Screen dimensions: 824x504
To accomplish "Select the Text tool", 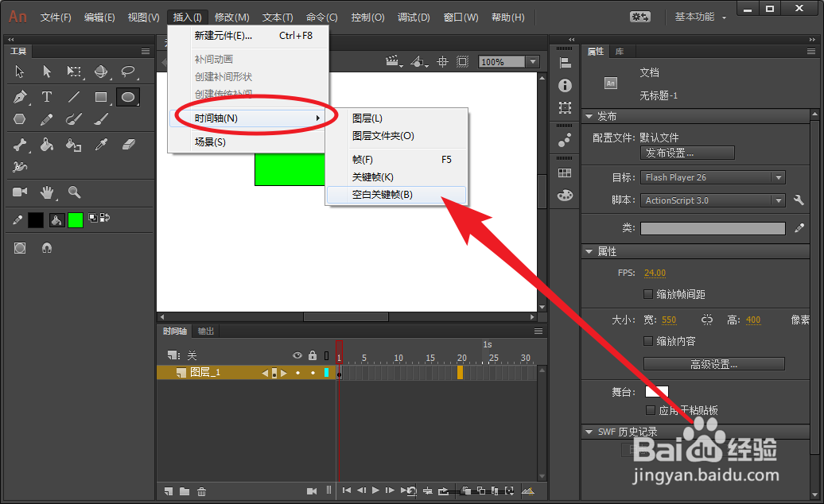I will (x=46, y=96).
